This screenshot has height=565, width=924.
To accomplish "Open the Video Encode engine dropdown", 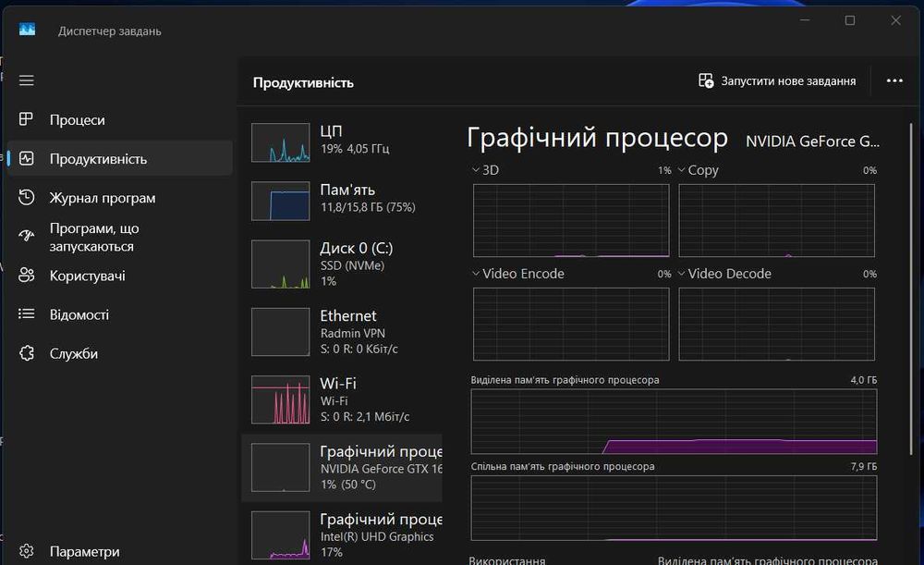I will click(x=517, y=274).
